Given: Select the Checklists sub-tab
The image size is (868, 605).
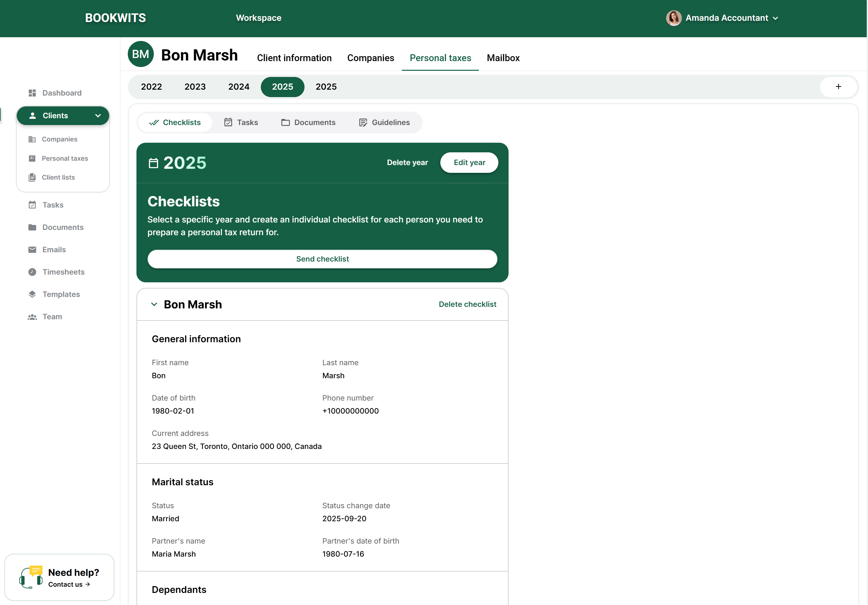Looking at the screenshot, I should 175,123.
